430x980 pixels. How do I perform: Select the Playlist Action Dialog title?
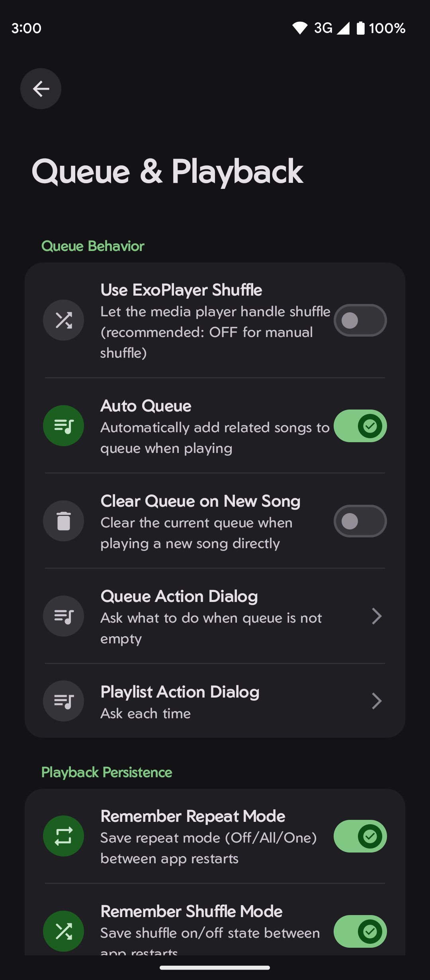point(180,692)
